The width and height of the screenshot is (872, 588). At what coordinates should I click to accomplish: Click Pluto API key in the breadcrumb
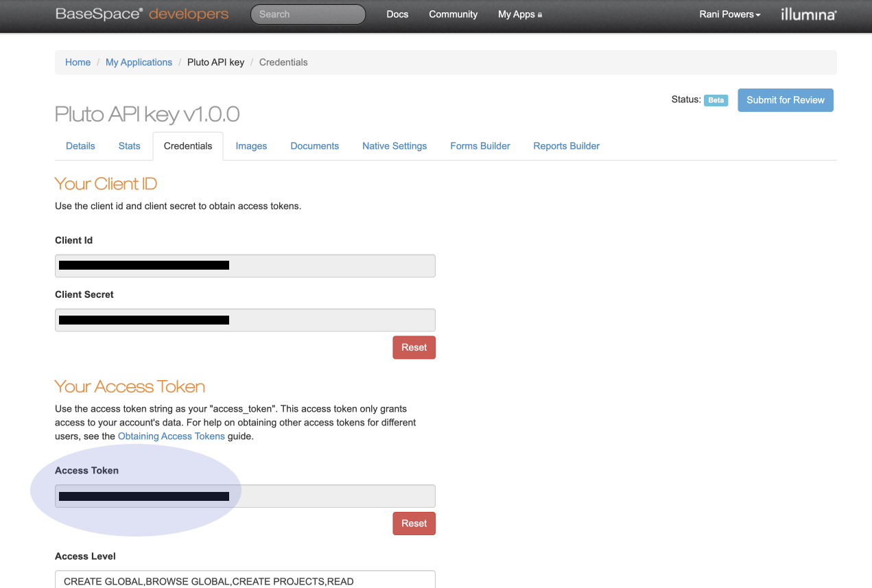215,62
